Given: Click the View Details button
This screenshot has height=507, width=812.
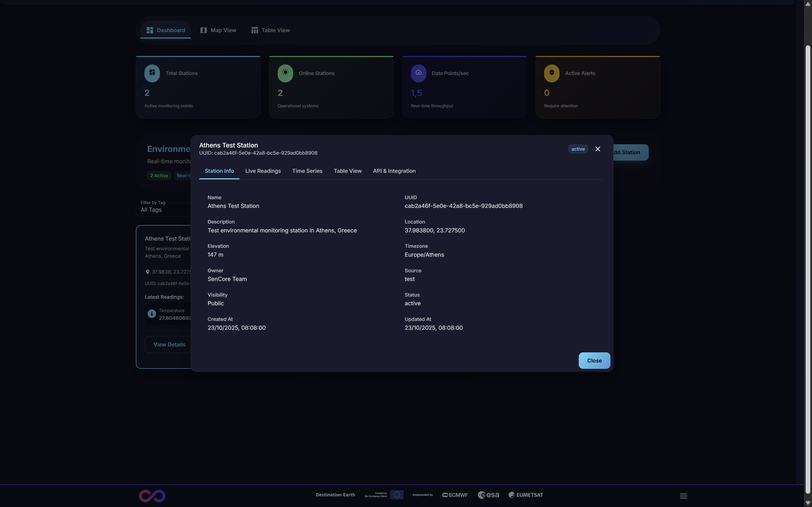Looking at the screenshot, I should click(169, 344).
